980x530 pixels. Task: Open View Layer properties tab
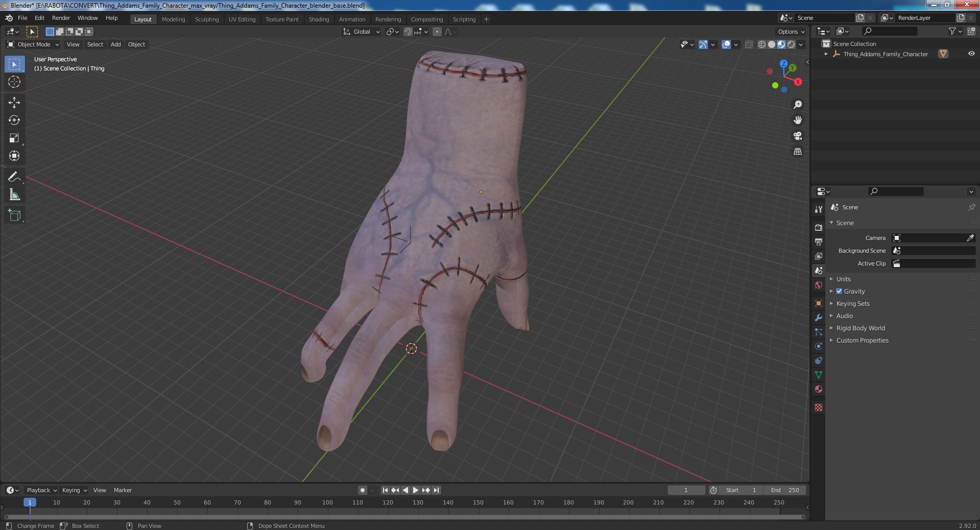tap(819, 256)
